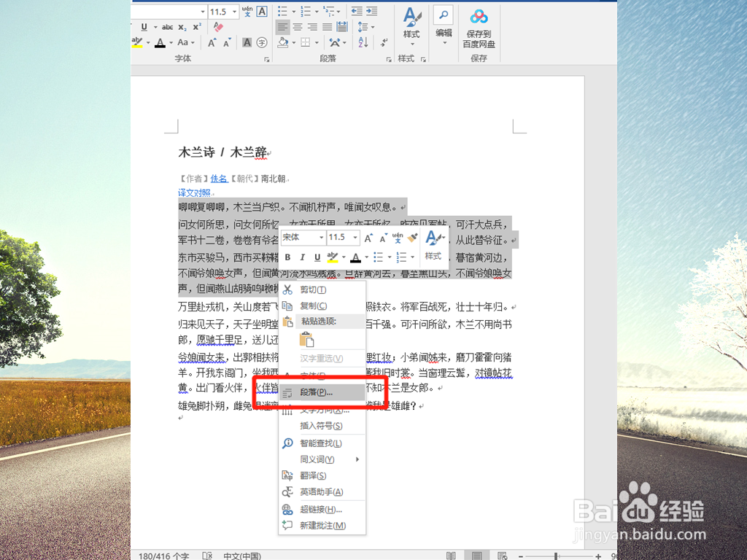The width and height of the screenshot is (747, 560).
Task: Toggle Bold on the mini toolbar
Action: [x=287, y=257]
